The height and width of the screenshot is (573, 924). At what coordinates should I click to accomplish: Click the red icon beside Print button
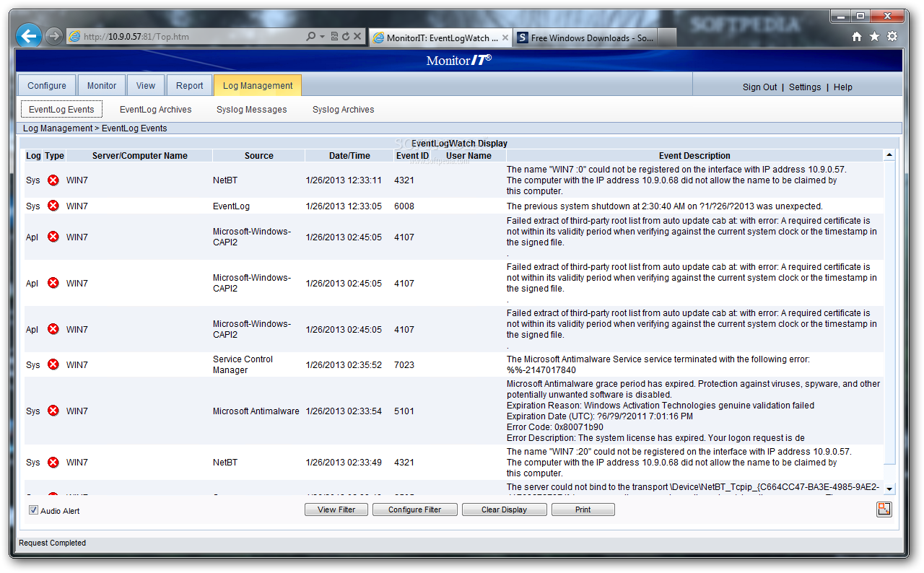point(884,509)
